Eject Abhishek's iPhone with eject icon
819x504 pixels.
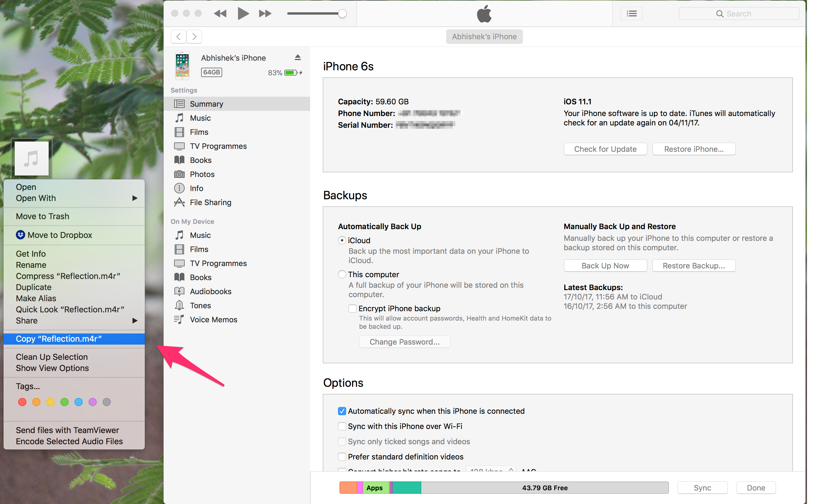pyautogui.click(x=298, y=57)
